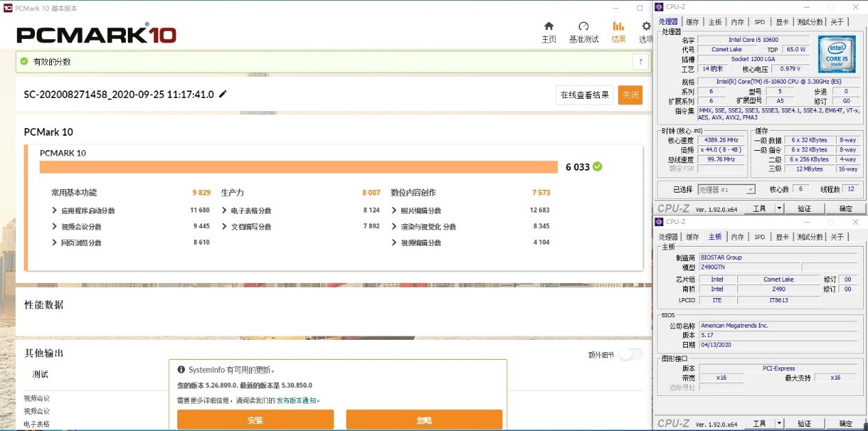Click the 生产力 score '8 007'
The image size is (868, 431).
pyautogui.click(x=372, y=193)
